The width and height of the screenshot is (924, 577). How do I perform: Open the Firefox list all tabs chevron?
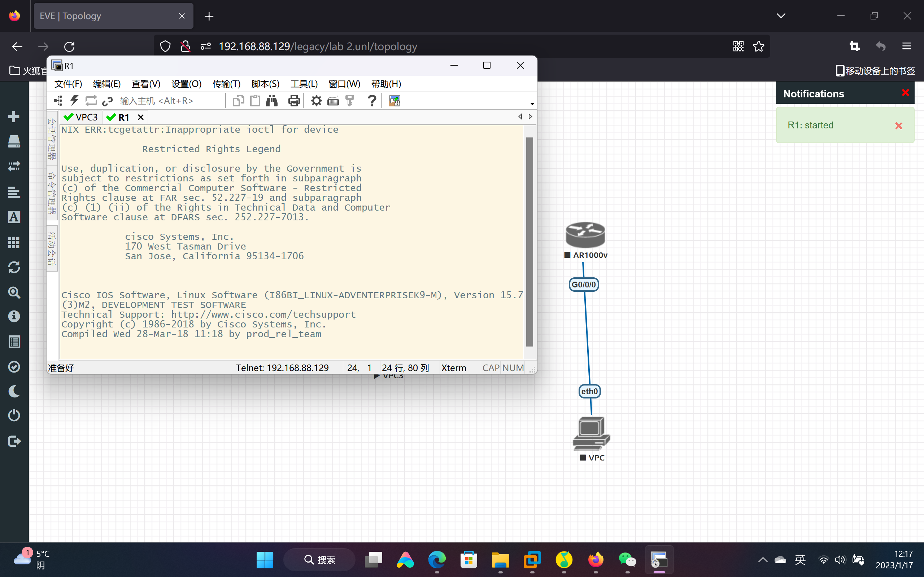[x=781, y=16]
